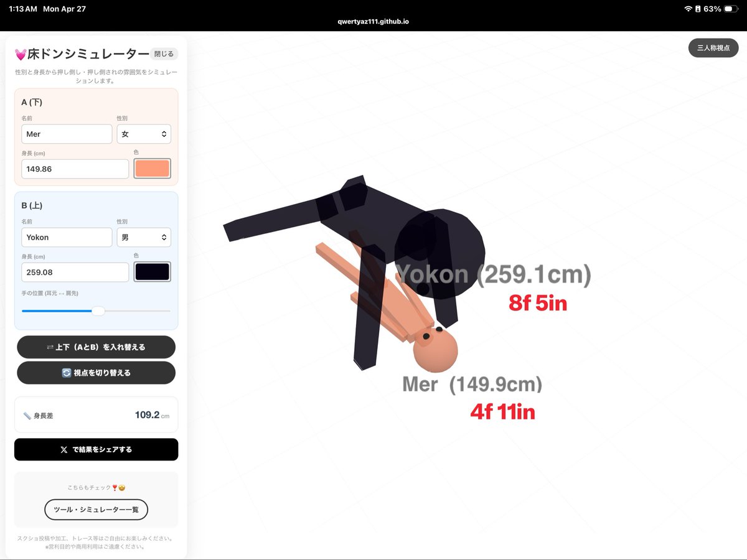Click the ruler icon beside 身長差
Screen dimensions: 747x560
click(x=27, y=416)
